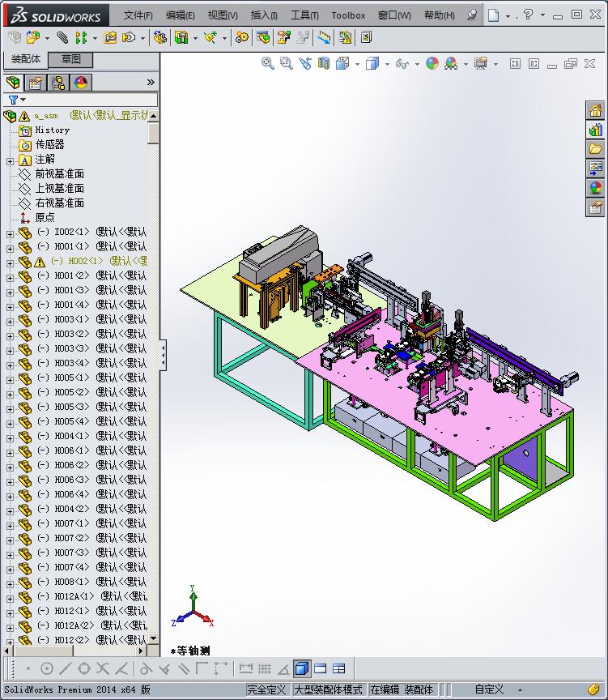608x700 pixels.
Task: Click the Linear Component Pattern icon
Action: 81,37
